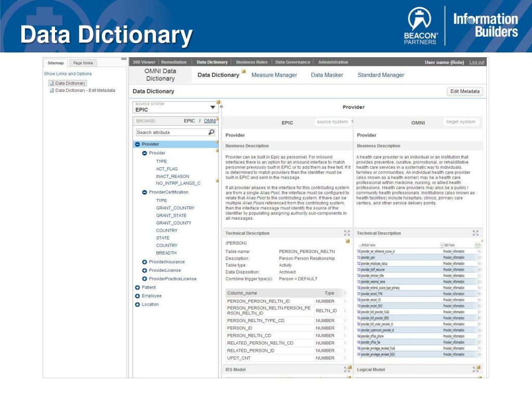Viewport: 532px width, 399px height.
Task: Open Remediation in top navigation
Action: (174, 62)
